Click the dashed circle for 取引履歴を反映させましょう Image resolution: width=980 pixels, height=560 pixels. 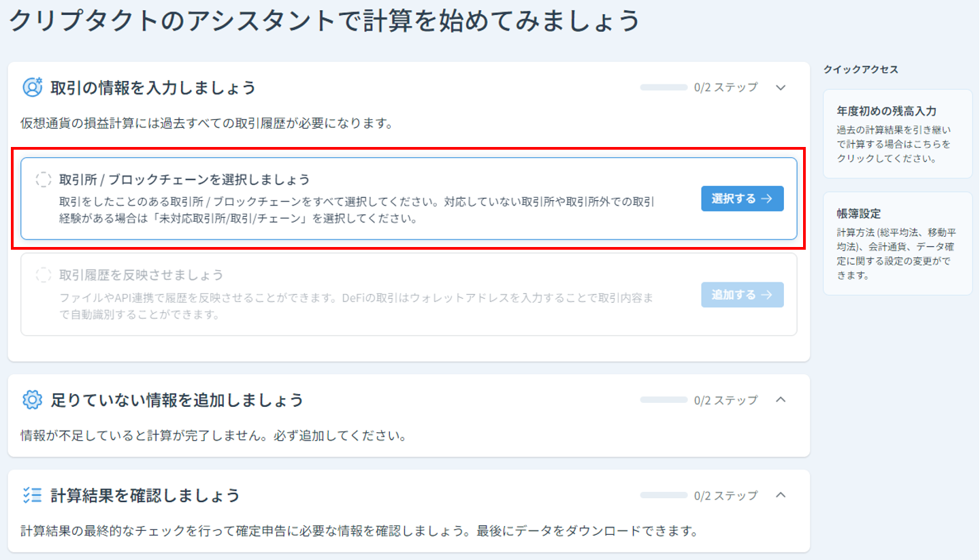pos(44,275)
